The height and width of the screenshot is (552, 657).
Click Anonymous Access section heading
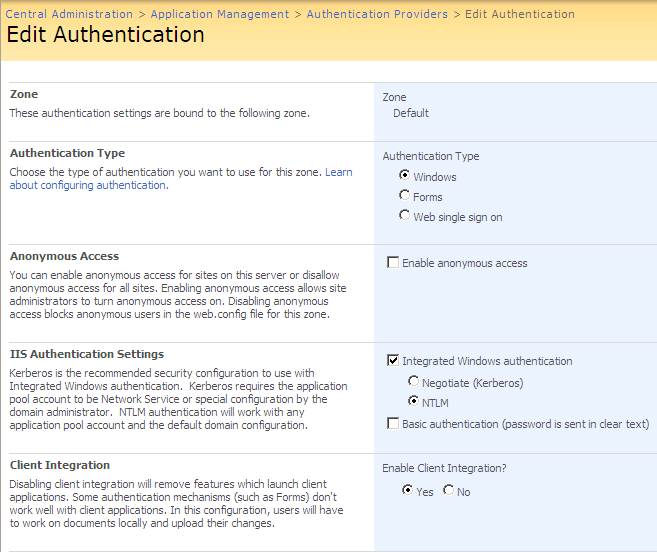click(x=65, y=256)
